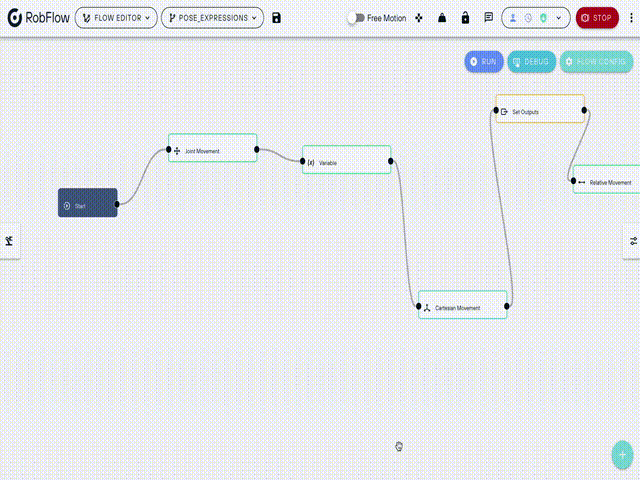Click the Start node play icon
The width and height of the screenshot is (640, 480).
pyautogui.click(x=67, y=206)
